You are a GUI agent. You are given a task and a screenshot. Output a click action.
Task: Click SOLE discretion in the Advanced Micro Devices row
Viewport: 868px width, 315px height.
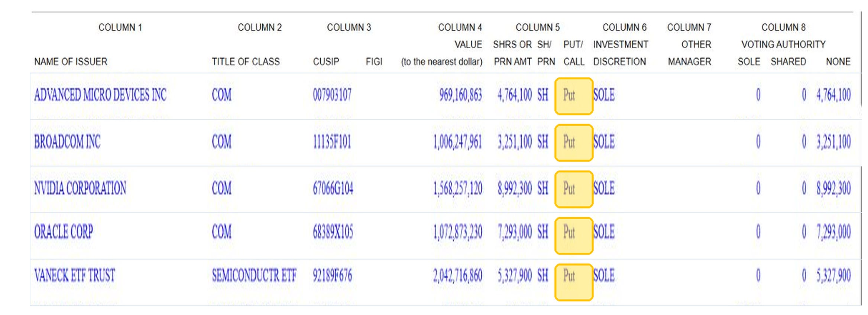[x=604, y=95]
